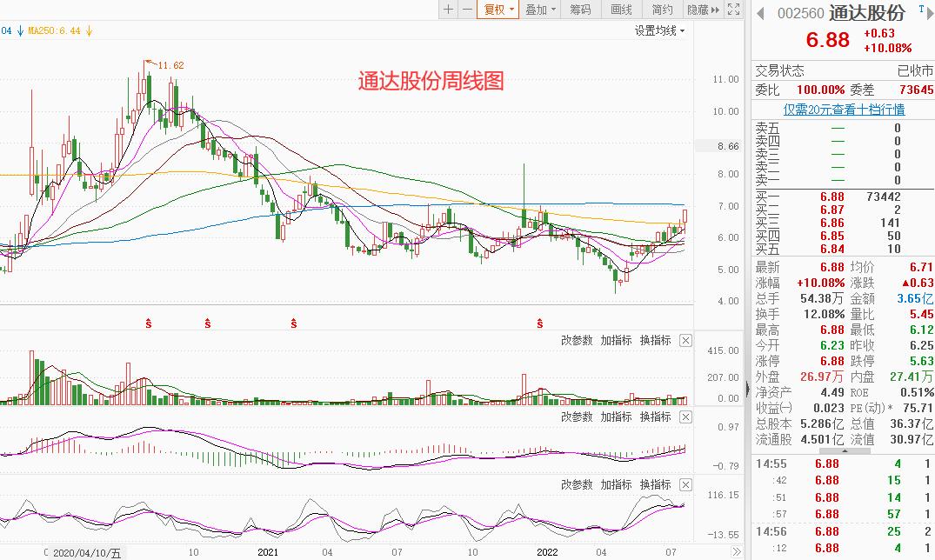Image resolution: width=935 pixels, height=560 pixels.
Task: Close the volume indicator panel
Action: [x=685, y=341]
